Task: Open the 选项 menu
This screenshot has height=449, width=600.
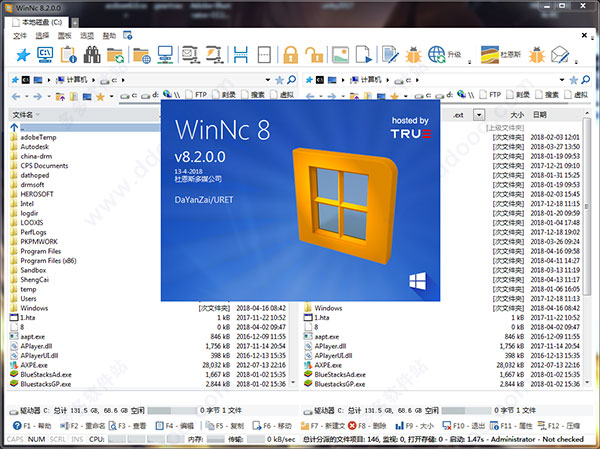Action: coord(87,36)
